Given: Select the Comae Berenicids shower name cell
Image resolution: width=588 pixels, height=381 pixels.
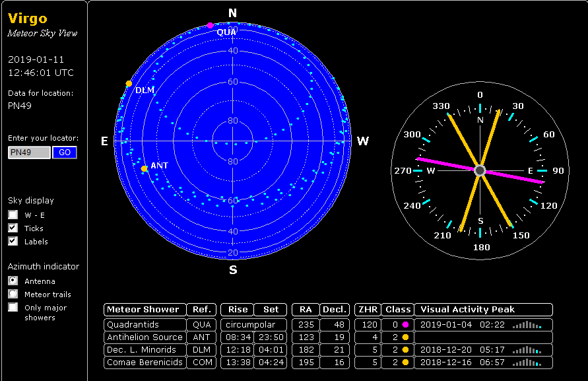Looking at the screenshot, I should [145, 363].
